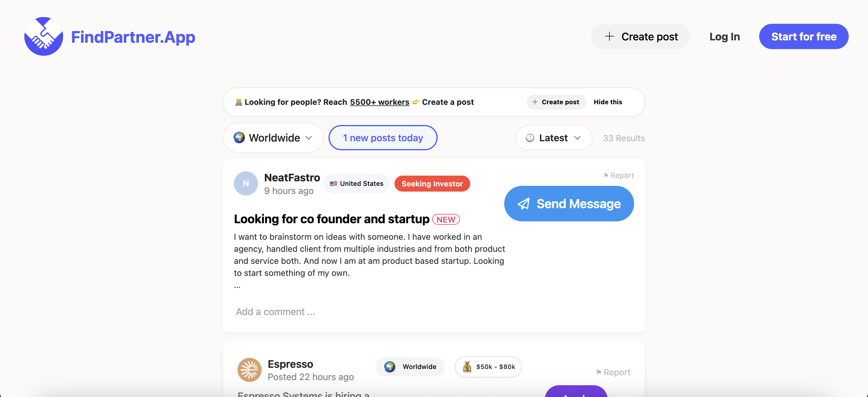Click the $50k - $80k salary tag
This screenshot has width=868, height=397.
pyautogui.click(x=488, y=367)
